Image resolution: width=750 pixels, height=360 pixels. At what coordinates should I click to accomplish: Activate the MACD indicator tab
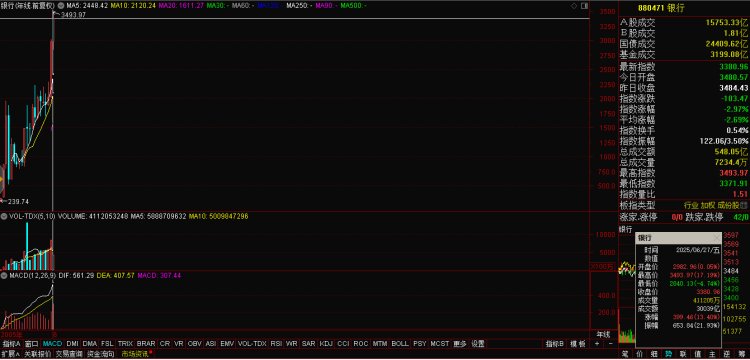[x=52, y=344]
